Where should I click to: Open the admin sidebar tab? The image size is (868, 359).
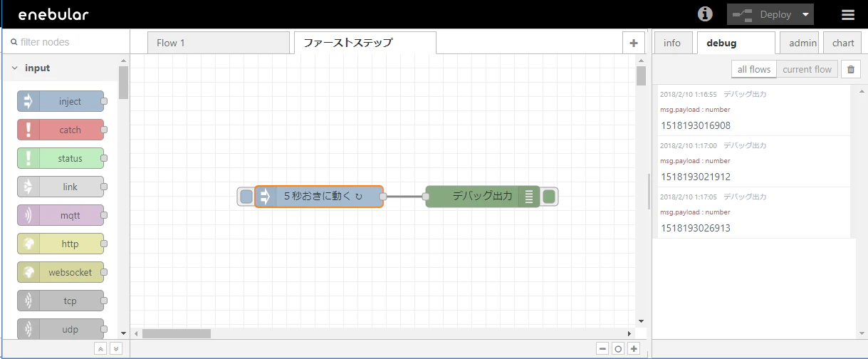pyautogui.click(x=799, y=43)
